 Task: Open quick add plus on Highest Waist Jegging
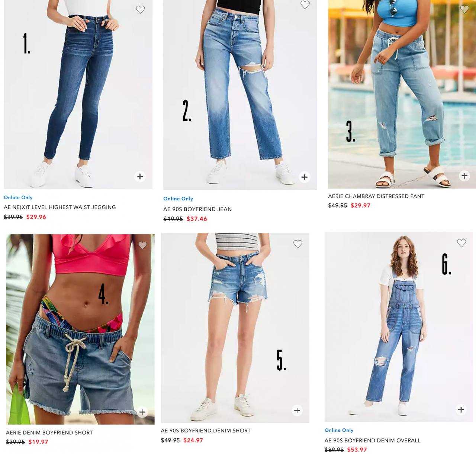(x=140, y=177)
